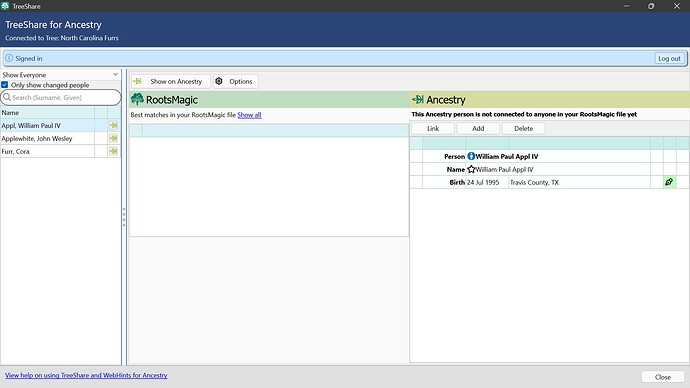
Task: Click the Ancestry icon beside Furr, Cora
Action: [114, 151]
